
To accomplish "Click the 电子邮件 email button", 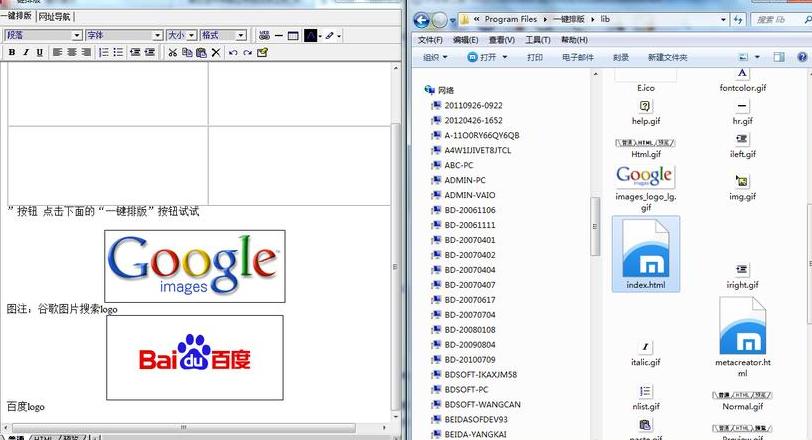I will click(x=577, y=57).
